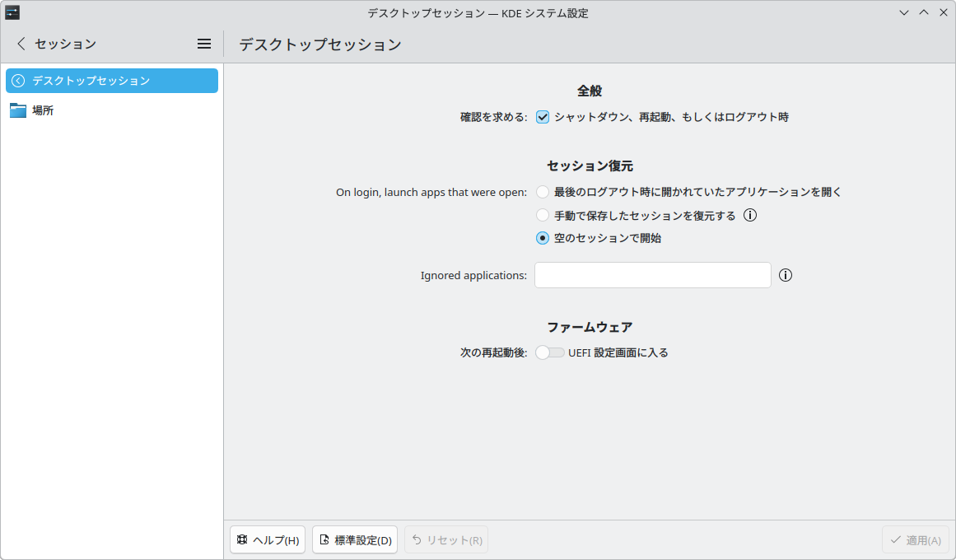The height and width of the screenshot is (560, 956).
Task: Minimize the window with titlebar down chevron
Action: 904,13
